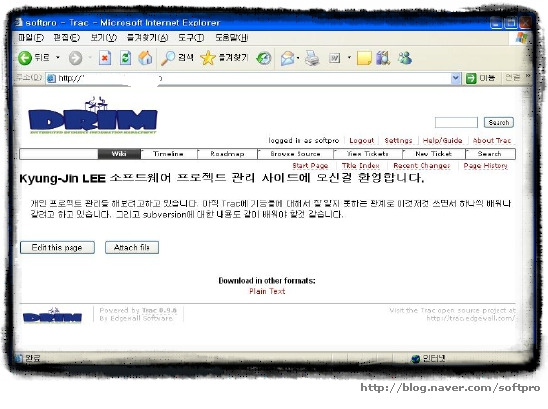
Task: Click the 연결 Links toolbar label
Action: pyautogui.click(x=512, y=77)
